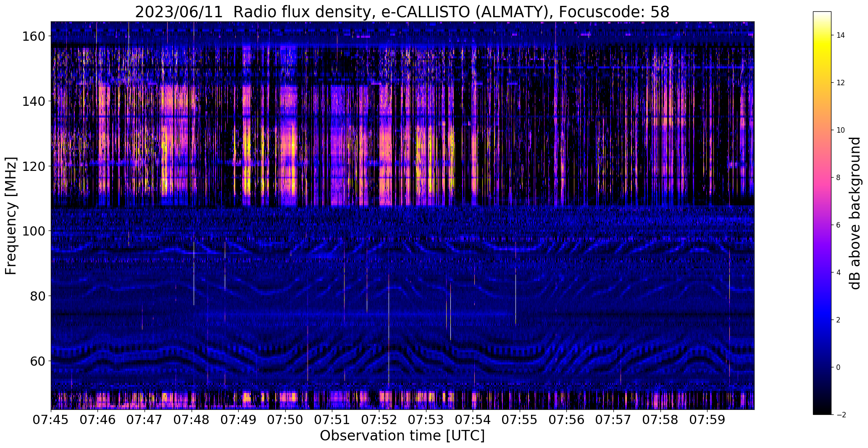Image resolution: width=868 pixels, height=448 pixels.
Task: Click the 07:56 time tick label
Action: point(567,420)
